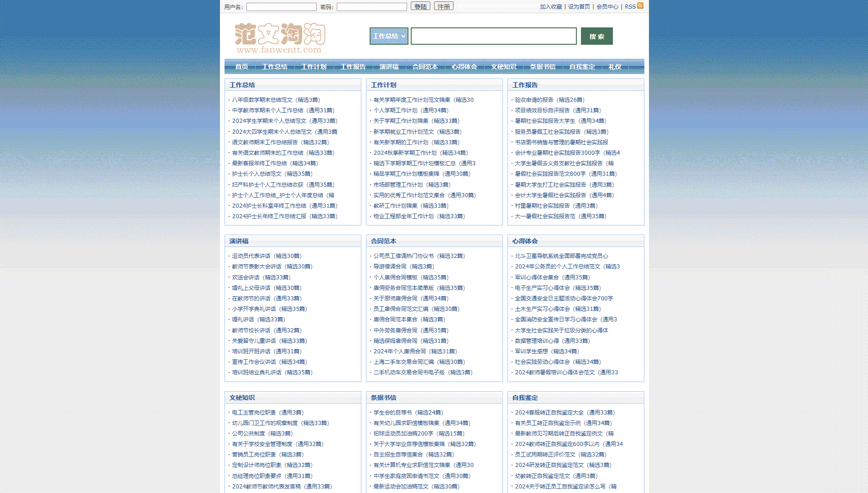Open 上海二手车交易合同汇编 article
The image size is (868, 493).
point(419,362)
